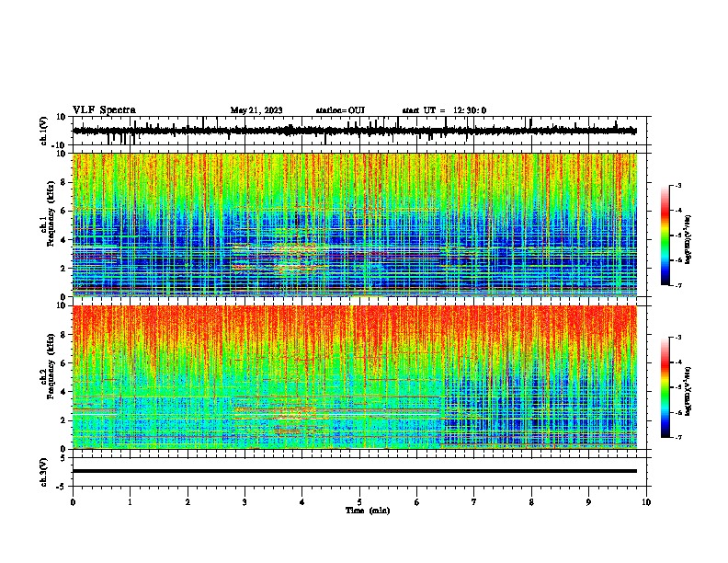Click the ch.2 colorbar log(PSD) units label

688,391
